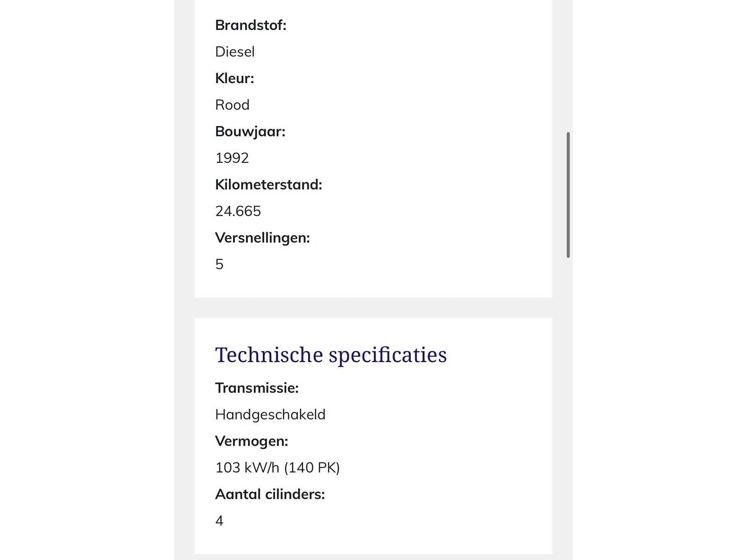Click the Aantal cilinders label
This screenshot has height=560, width=747.
(270, 494)
